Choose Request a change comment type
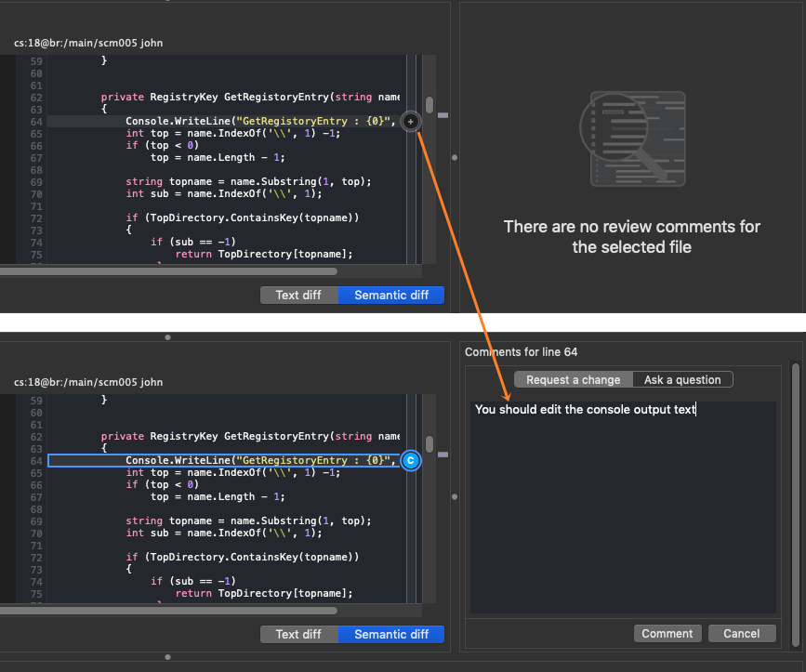Viewport: 806px width, 672px height. point(574,379)
